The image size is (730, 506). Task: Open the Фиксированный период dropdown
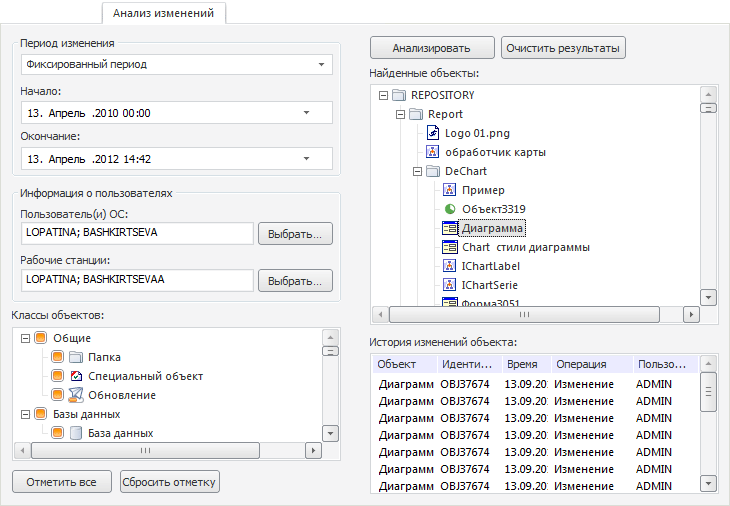click(x=321, y=64)
